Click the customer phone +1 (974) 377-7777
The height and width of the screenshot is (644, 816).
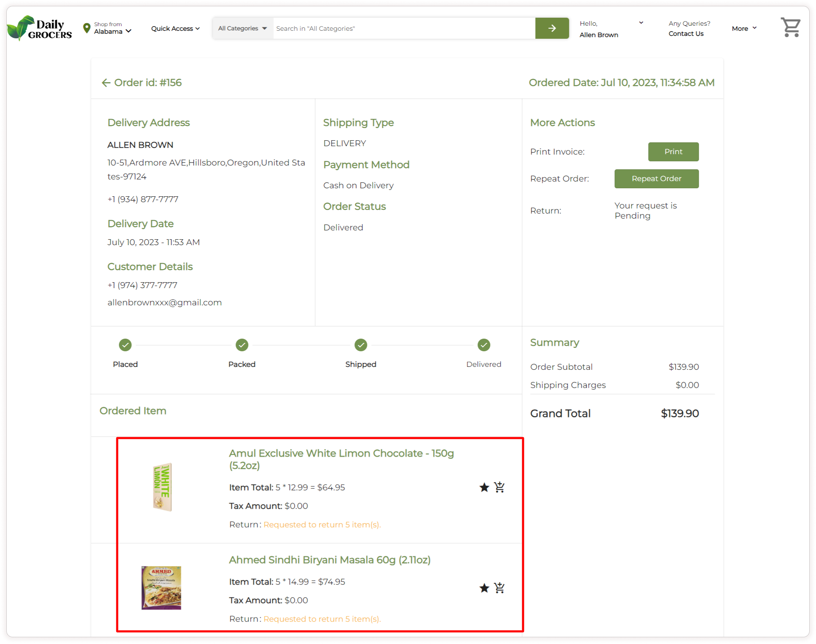142,285
